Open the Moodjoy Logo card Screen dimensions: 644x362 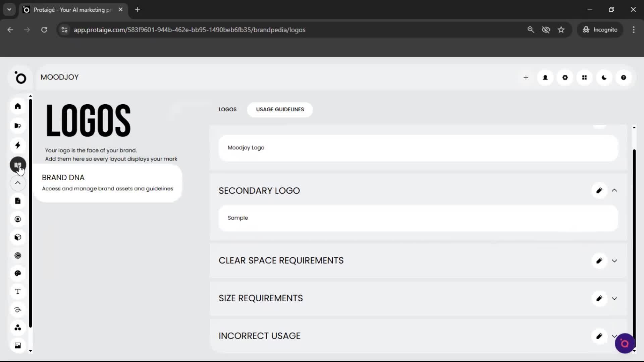[x=417, y=147]
